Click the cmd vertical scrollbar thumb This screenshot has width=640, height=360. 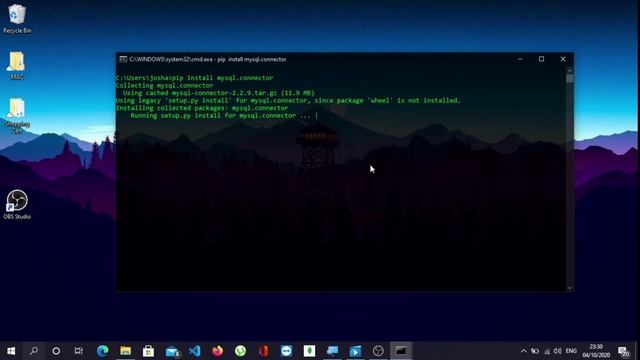point(570,78)
